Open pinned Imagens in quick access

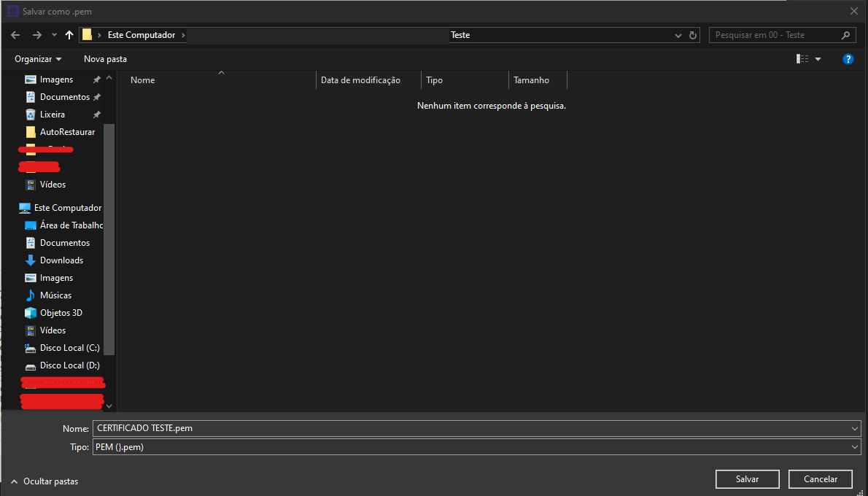(56, 80)
